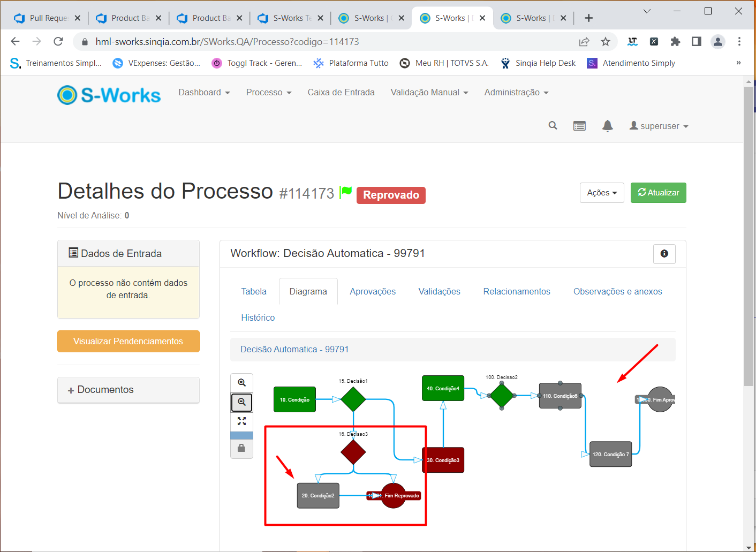This screenshot has height=552, width=756.
Task: Click the site lock icon in address bar
Action: pyautogui.click(x=85, y=42)
